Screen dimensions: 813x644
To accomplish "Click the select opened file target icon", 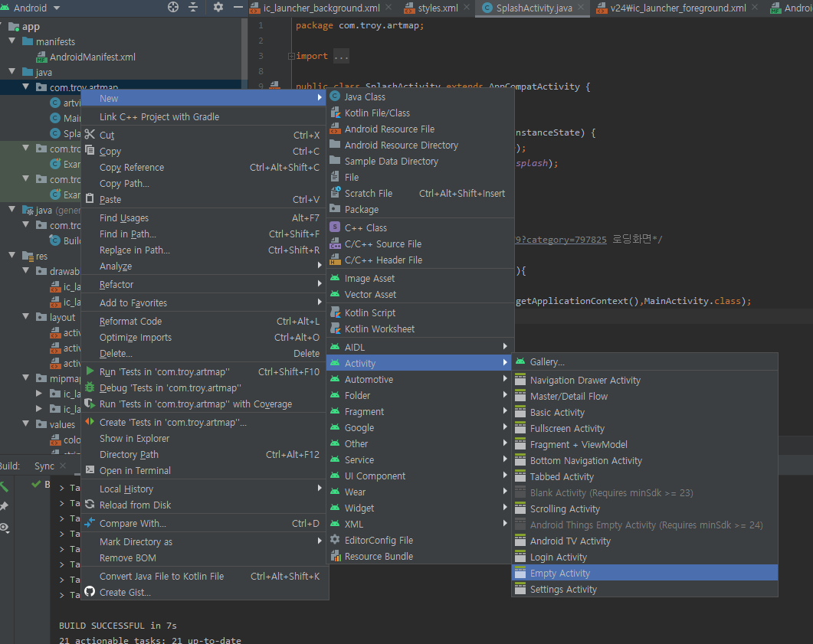I will point(173,7).
